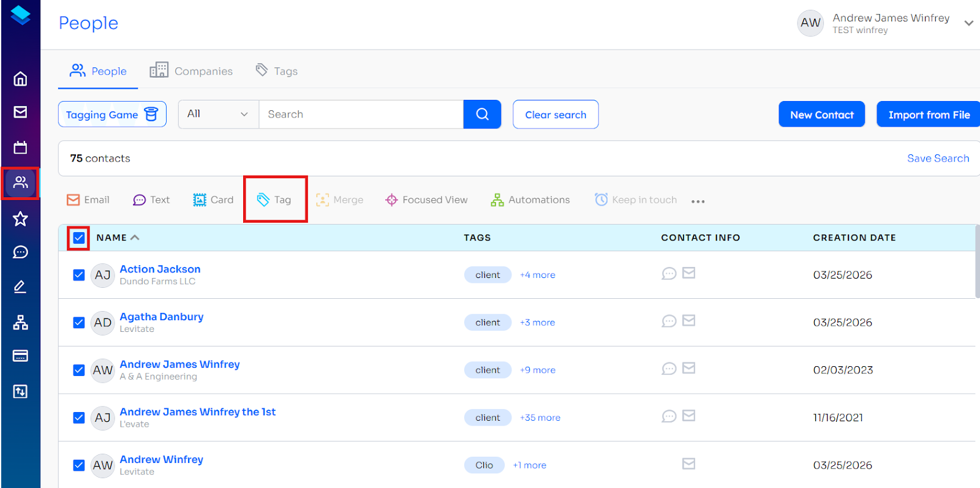Screen dimensions: 980x488
Task: Expand +4 more tags for Action Jackson
Action: 538,275
